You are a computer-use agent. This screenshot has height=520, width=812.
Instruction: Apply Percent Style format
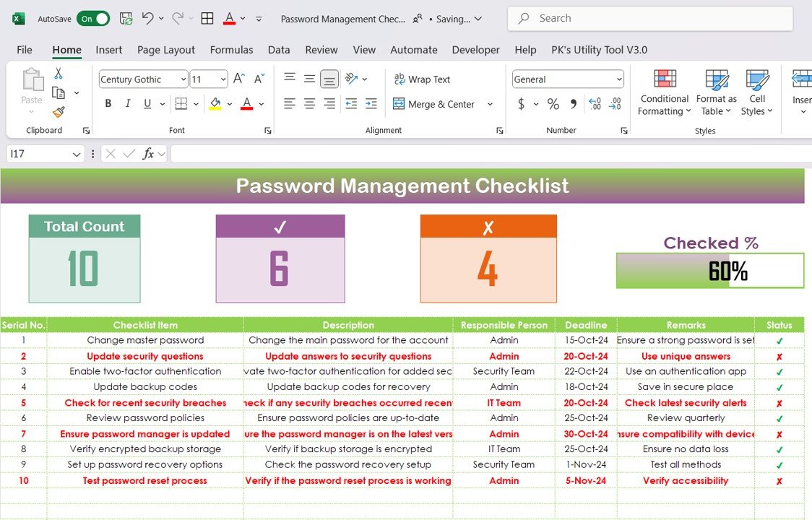click(x=553, y=104)
